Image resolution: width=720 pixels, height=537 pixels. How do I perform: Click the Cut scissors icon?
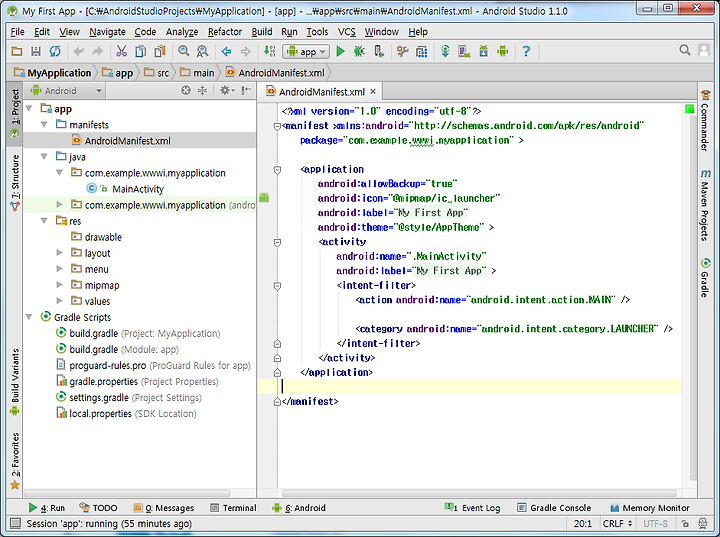click(121, 51)
